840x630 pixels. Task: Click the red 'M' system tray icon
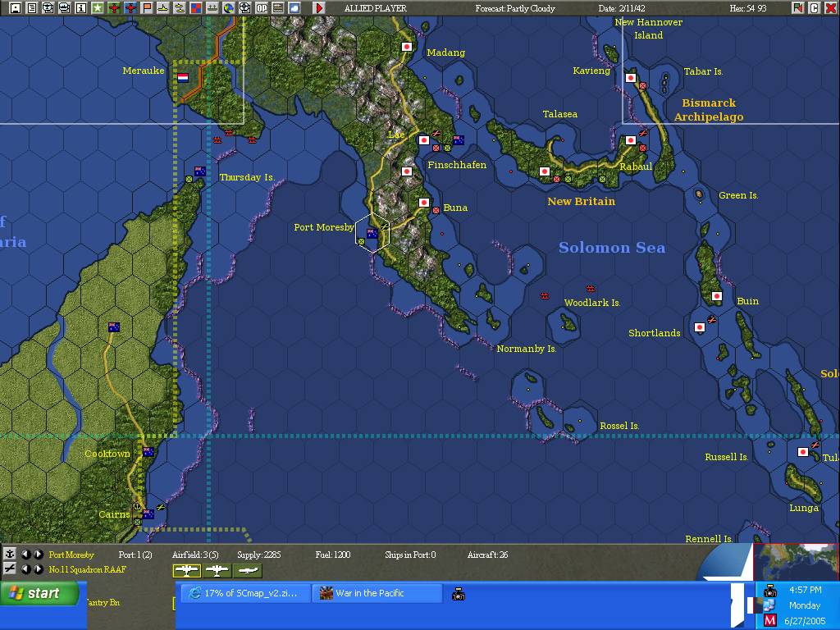(769, 620)
